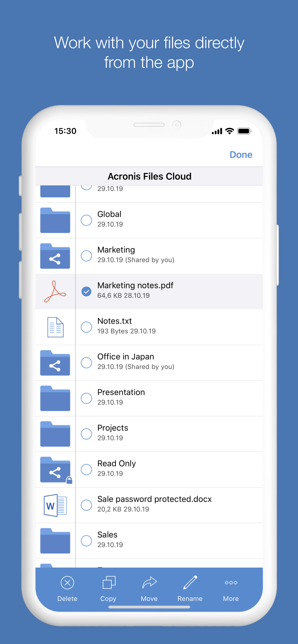Select the Sales folder circle
The width and height of the screenshot is (298, 644).
coord(86,541)
